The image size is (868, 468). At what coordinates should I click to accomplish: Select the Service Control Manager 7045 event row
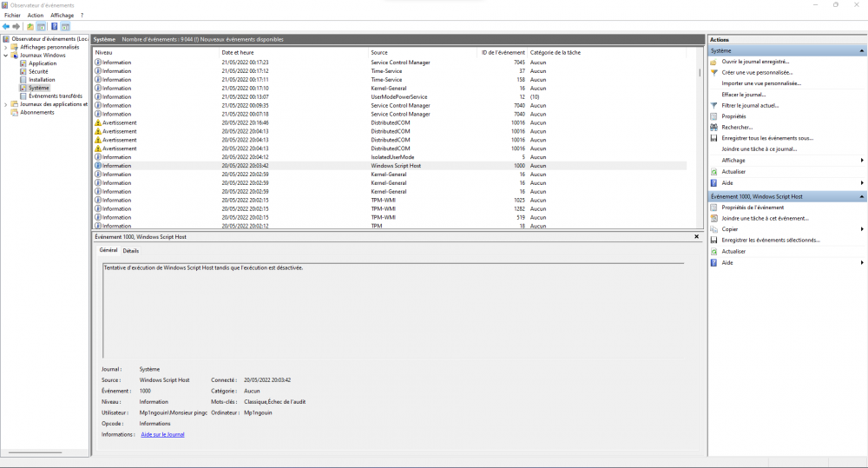390,63
